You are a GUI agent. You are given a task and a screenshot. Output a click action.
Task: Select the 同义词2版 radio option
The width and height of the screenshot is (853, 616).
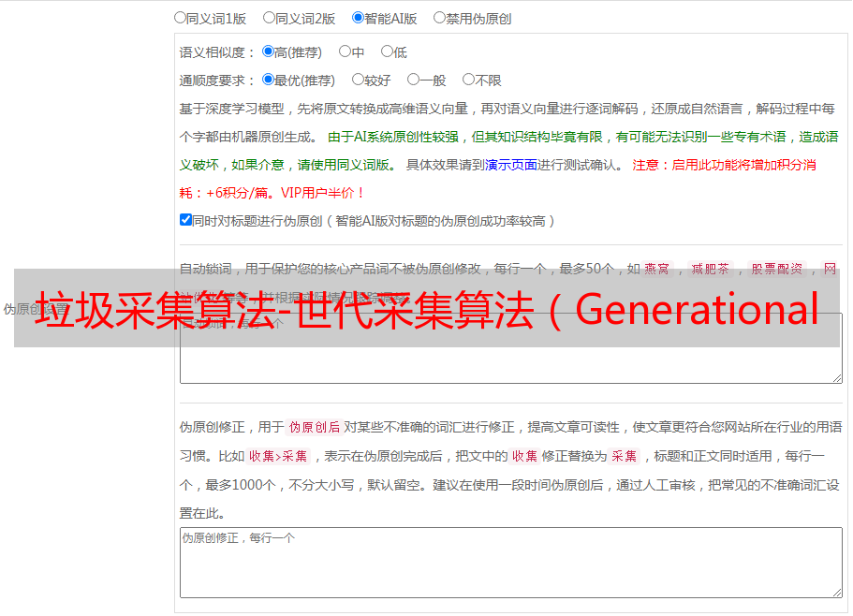click(269, 18)
